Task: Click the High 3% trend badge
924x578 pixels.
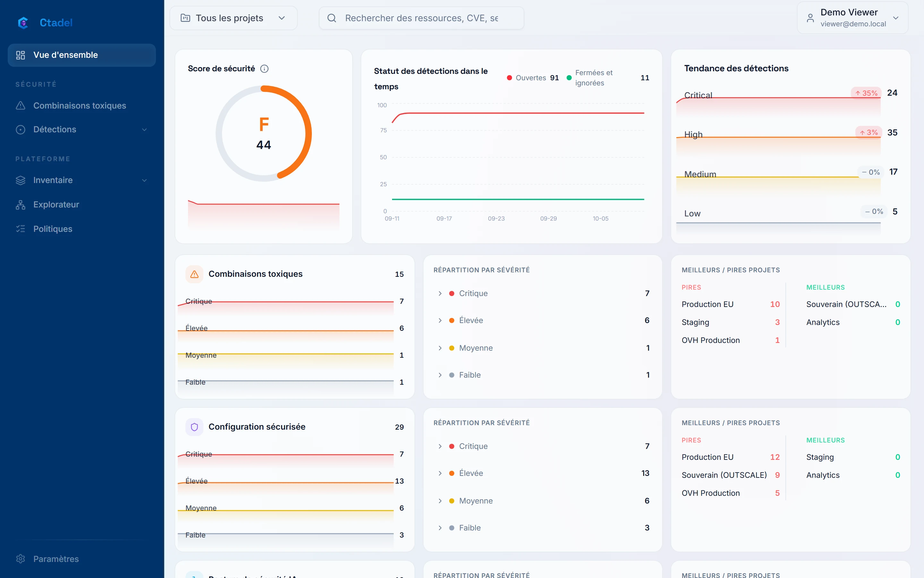Action: point(868,132)
